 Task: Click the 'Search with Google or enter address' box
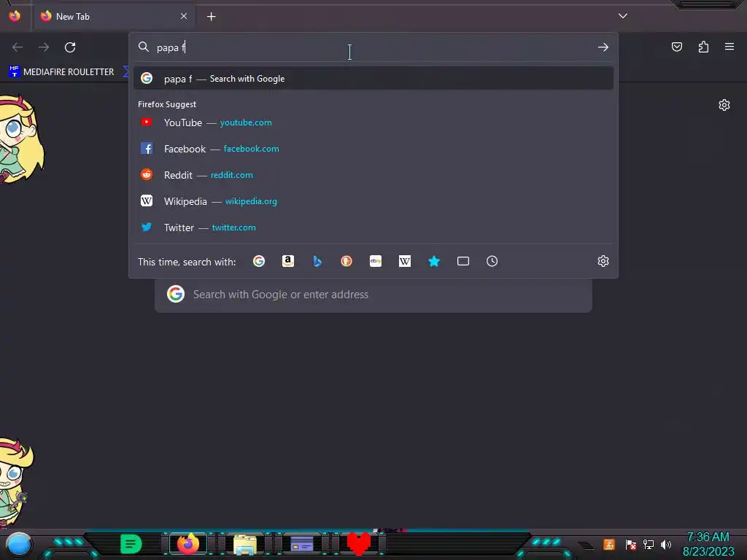(x=373, y=295)
